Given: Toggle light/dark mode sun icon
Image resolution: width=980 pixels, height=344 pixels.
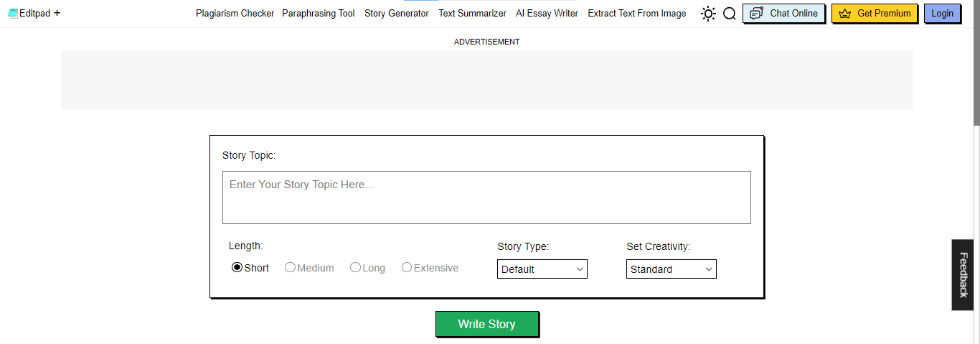Looking at the screenshot, I should (x=708, y=14).
